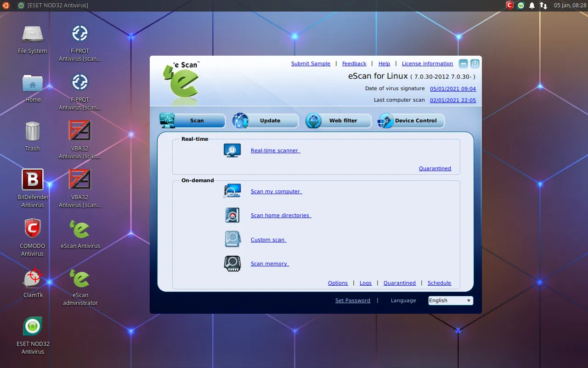Open the Help link
This screenshot has height=368, width=588.
pos(384,63)
